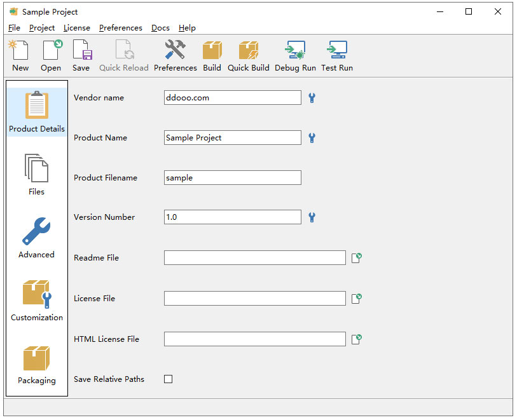This screenshot has width=517, height=420.
Task: Browse for an HTML License File
Action: click(x=356, y=339)
